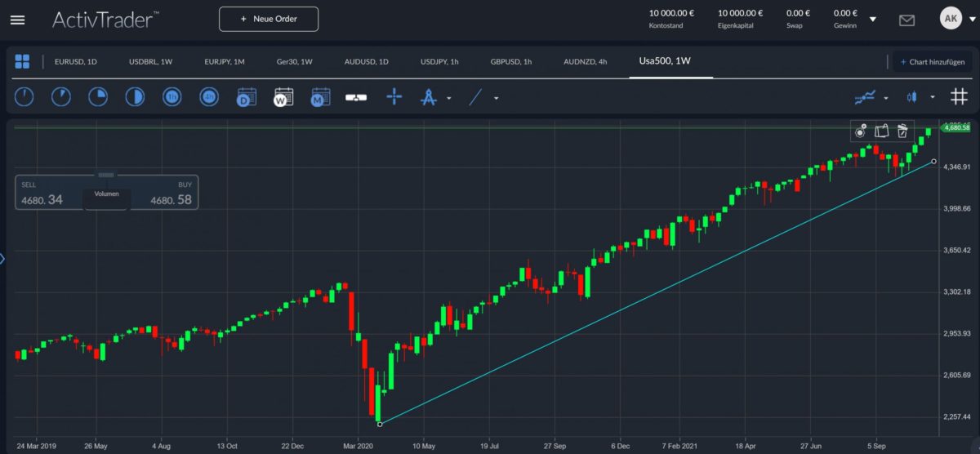Select the trend line drawing tool

[x=477, y=97]
